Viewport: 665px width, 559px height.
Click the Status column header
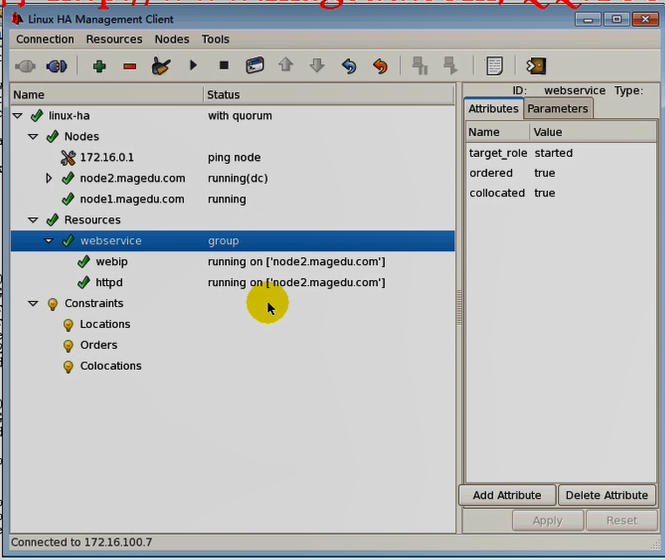[x=329, y=95]
